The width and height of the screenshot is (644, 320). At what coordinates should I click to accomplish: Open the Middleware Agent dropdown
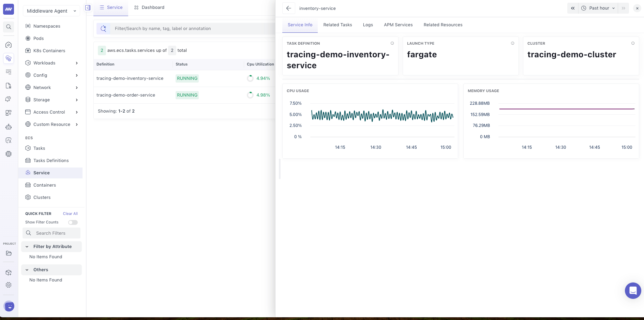pos(51,11)
